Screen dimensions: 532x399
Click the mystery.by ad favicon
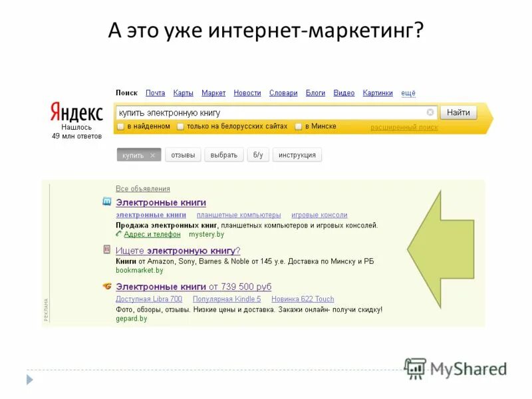coord(107,202)
